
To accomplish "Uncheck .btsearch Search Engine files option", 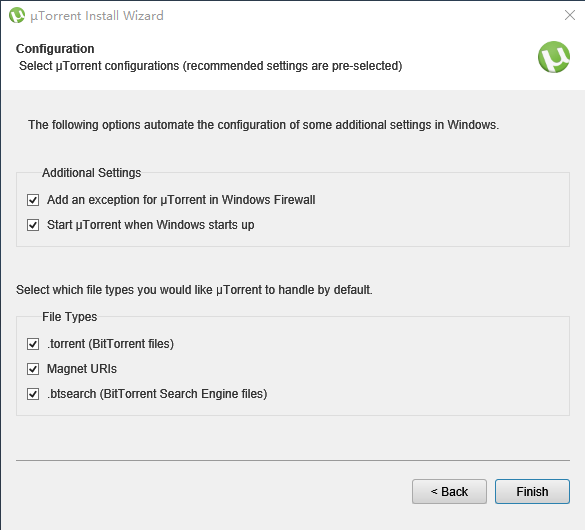I will tap(33, 394).
